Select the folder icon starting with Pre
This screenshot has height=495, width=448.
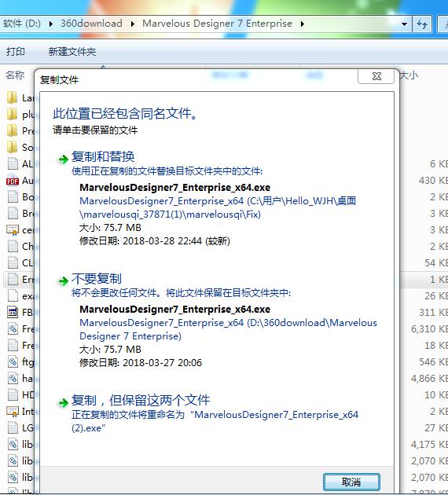point(13,130)
